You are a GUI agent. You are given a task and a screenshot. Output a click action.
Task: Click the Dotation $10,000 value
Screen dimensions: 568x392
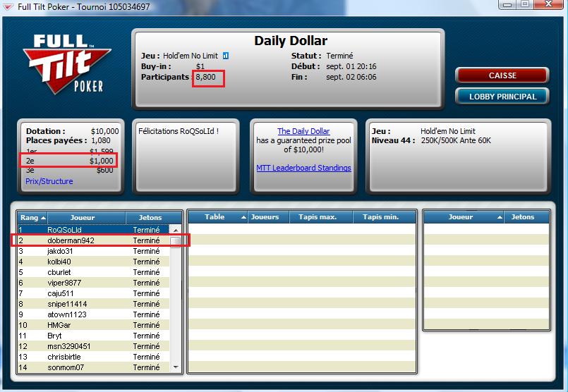104,131
